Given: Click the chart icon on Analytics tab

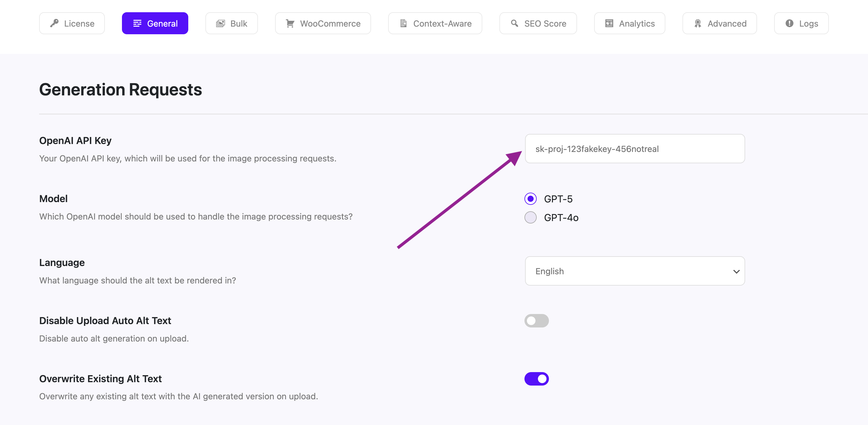Looking at the screenshot, I should 609,23.
